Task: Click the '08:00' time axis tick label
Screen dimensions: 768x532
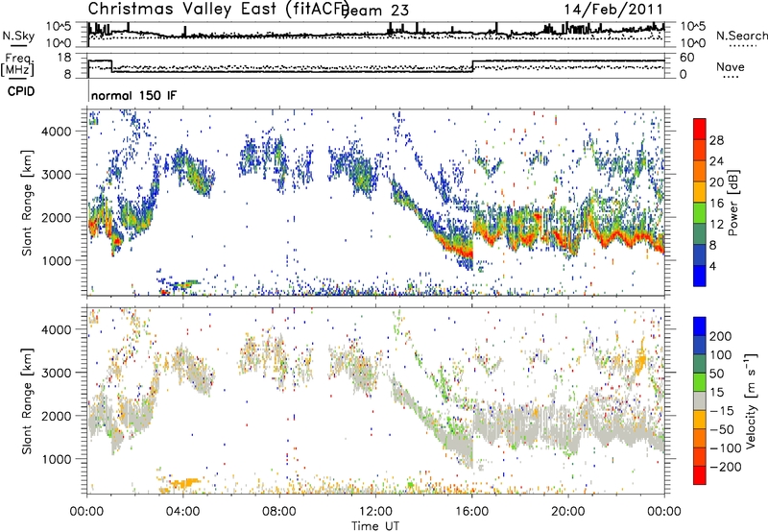Action: click(279, 512)
